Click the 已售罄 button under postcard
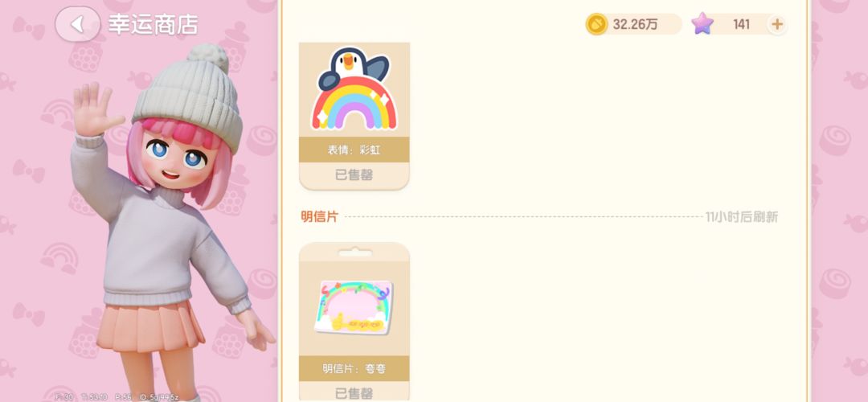Screen dimensions: 868x402 coord(354,392)
